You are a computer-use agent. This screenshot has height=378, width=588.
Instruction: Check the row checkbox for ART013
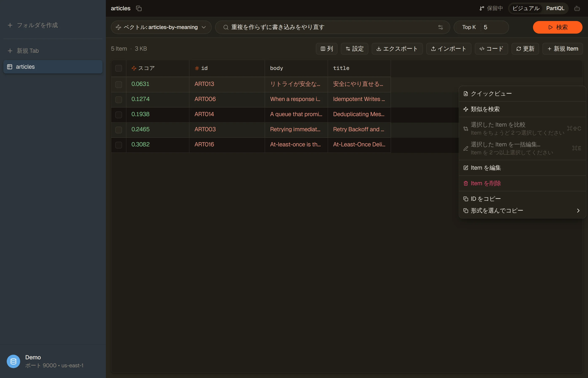[118, 84]
